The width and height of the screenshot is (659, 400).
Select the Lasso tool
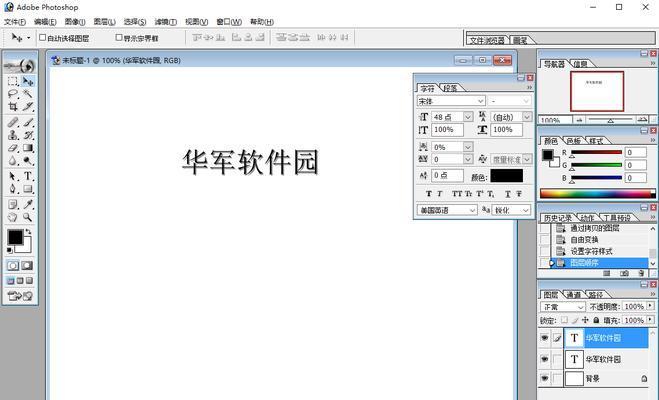point(13,94)
